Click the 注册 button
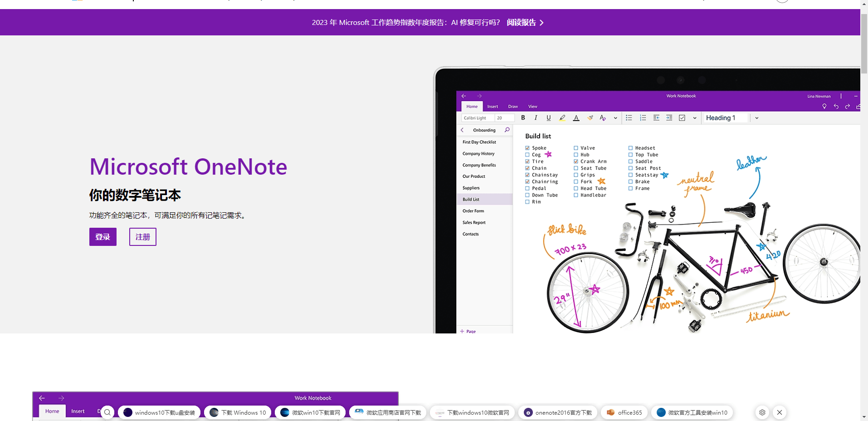The height and width of the screenshot is (421, 868). click(142, 236)
